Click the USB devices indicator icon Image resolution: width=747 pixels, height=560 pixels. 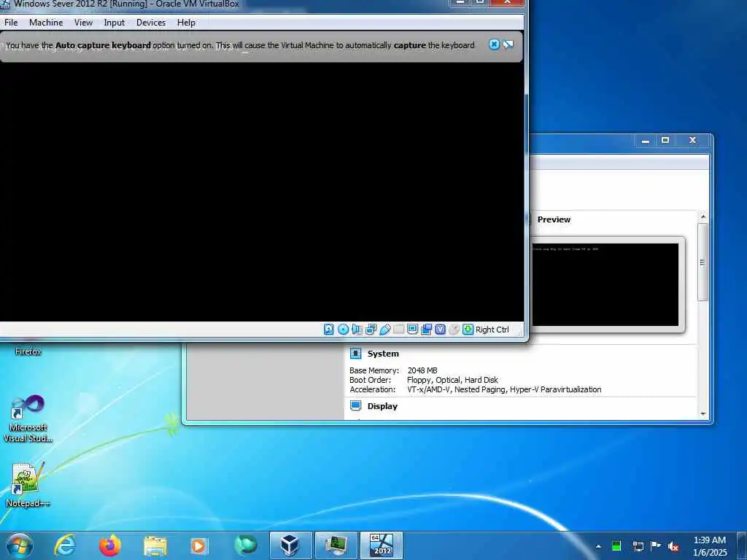coord(385,330)
